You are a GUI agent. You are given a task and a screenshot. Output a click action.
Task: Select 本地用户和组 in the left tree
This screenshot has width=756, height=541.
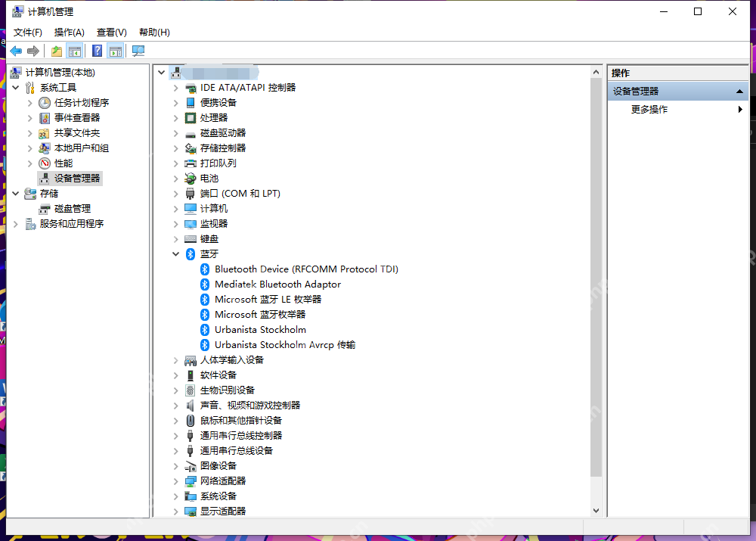pos(82,148)
